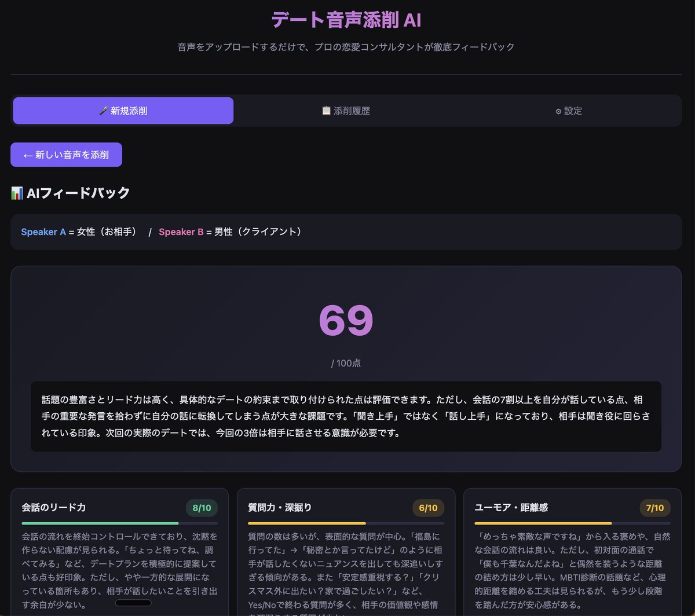
Task: Click the Speaker A label
Action: (x=43, y=232)
